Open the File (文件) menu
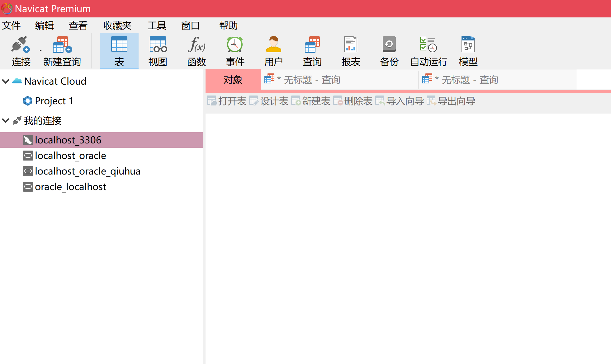The height and width of the screenshot is (364, 611). (x=12, y=26)
